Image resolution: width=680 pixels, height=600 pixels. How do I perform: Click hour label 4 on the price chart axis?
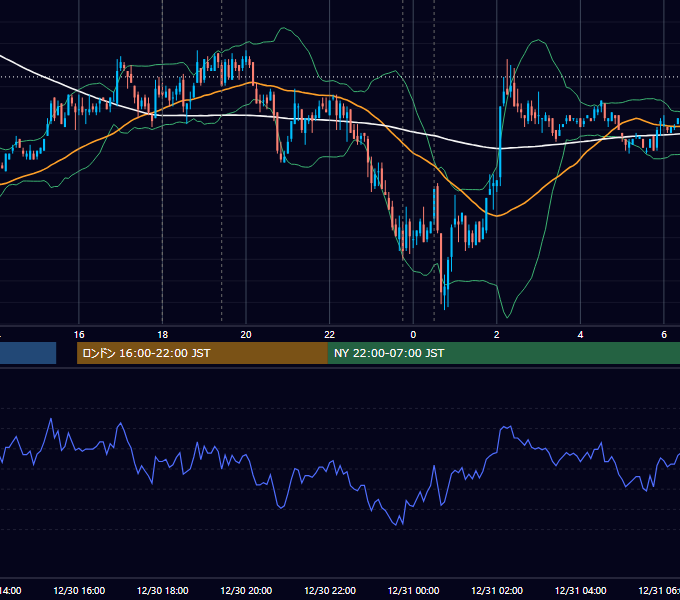580,335
